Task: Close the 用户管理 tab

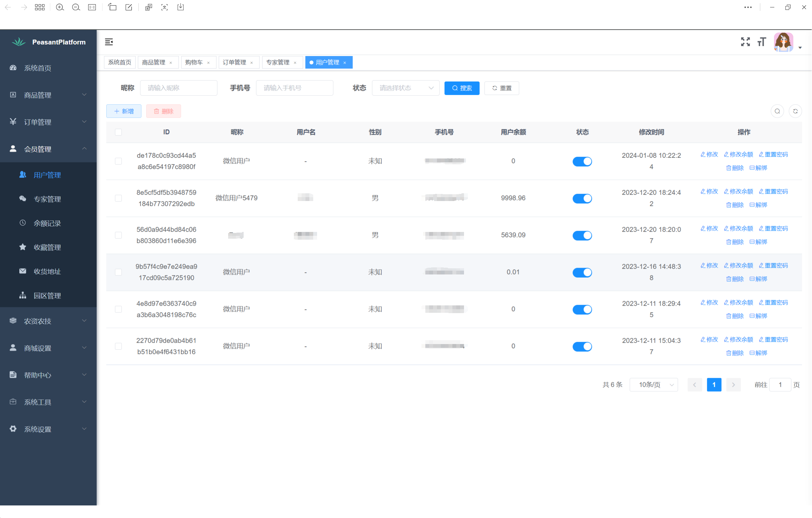Action: click(345, 63)
